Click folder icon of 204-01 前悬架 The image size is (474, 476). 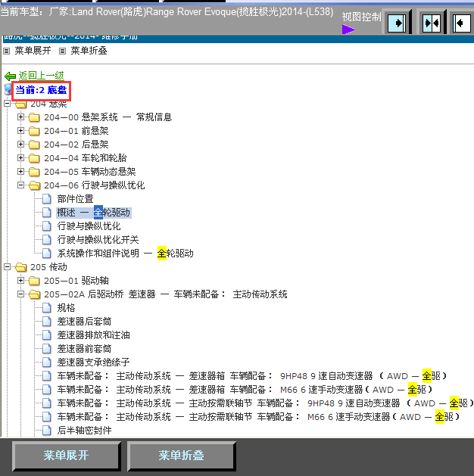tap(34, 131)
